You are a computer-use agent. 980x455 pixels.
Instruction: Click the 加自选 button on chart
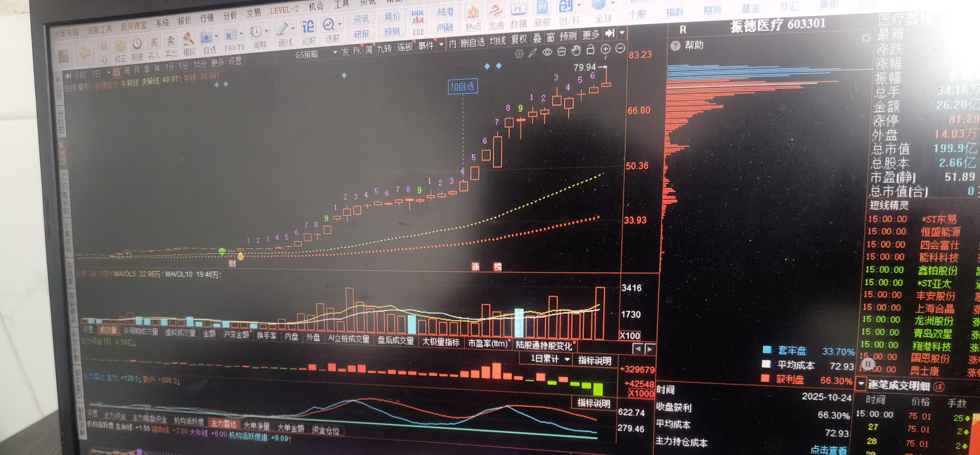[462, 87]
